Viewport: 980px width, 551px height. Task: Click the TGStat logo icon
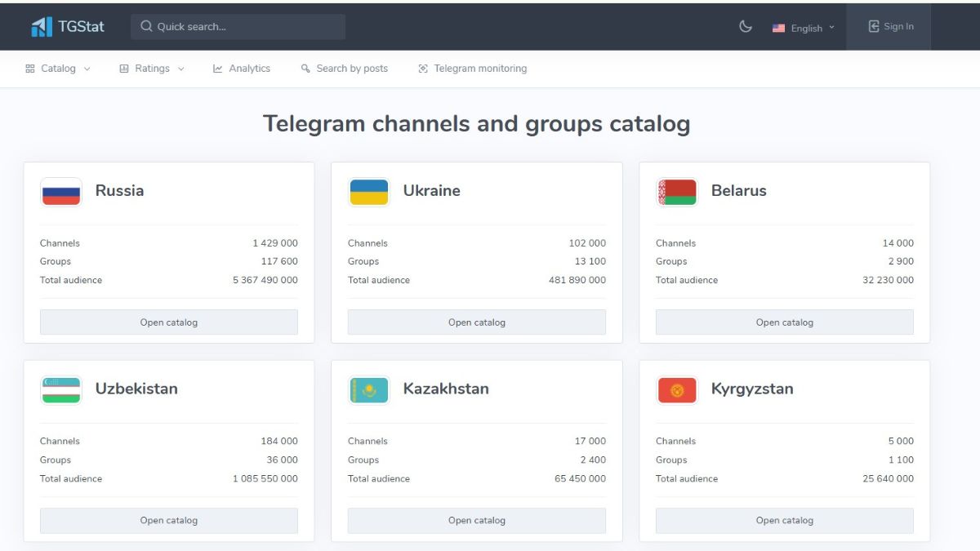tap(41, 27)
